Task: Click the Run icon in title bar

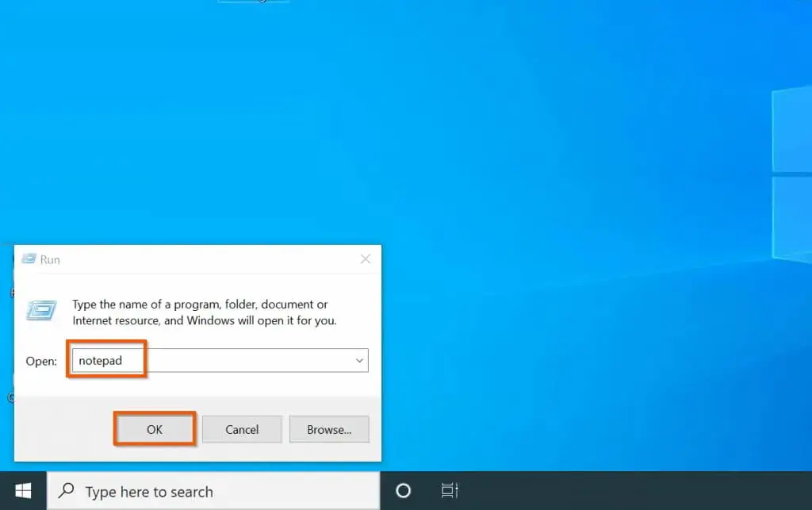Action: (29, 259)
